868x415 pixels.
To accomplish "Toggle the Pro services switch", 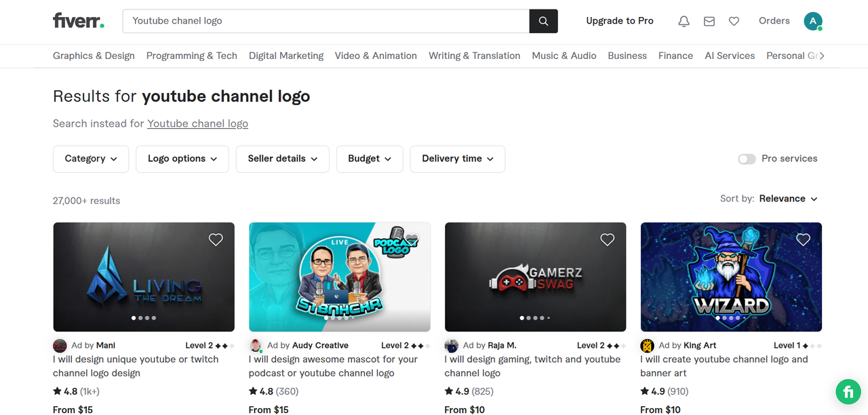I will tap(747, 159).
